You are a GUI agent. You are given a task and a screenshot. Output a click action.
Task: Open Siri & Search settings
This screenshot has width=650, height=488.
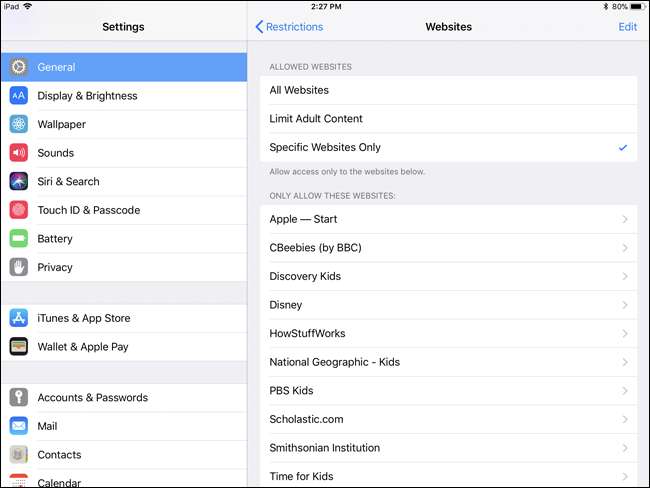click(124, 181)
